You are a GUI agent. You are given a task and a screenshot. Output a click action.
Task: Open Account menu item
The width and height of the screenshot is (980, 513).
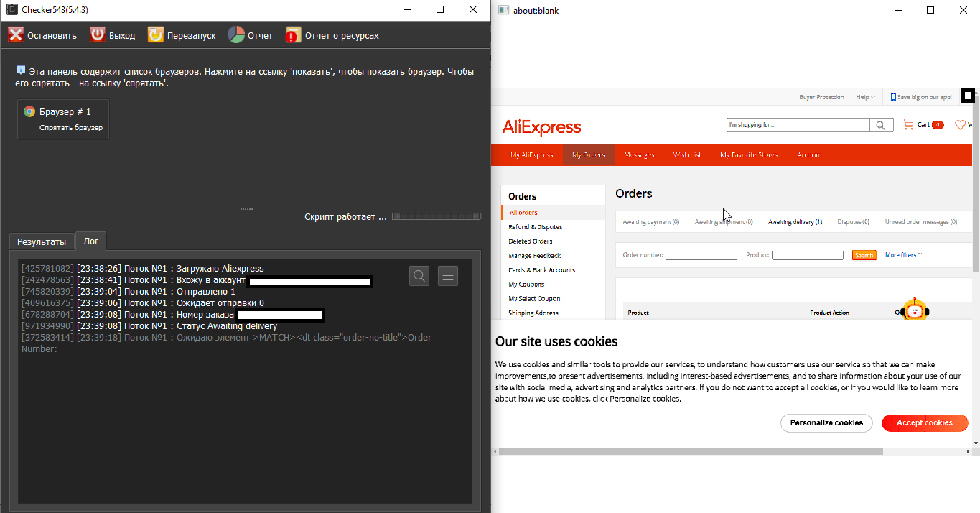[810, 155]
